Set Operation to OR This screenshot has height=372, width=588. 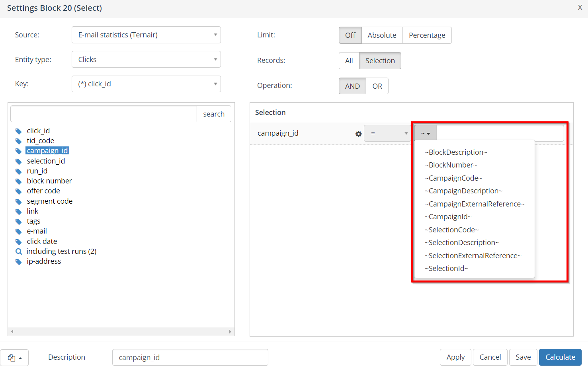pos(377,86)
